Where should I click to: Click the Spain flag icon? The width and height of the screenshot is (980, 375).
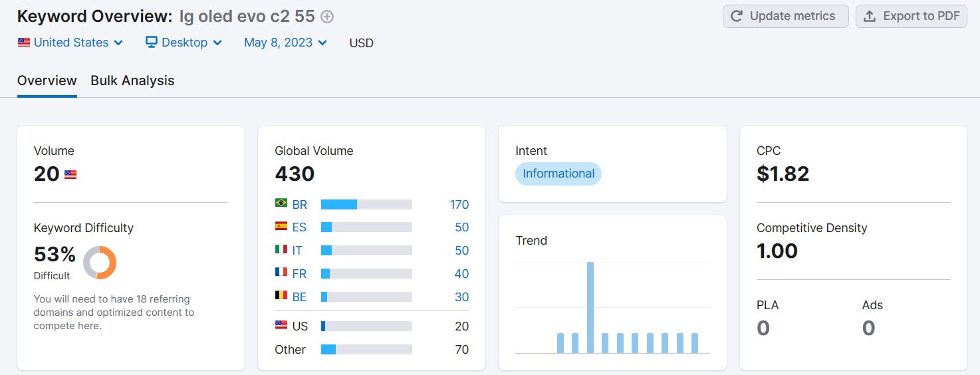(281, 226)
